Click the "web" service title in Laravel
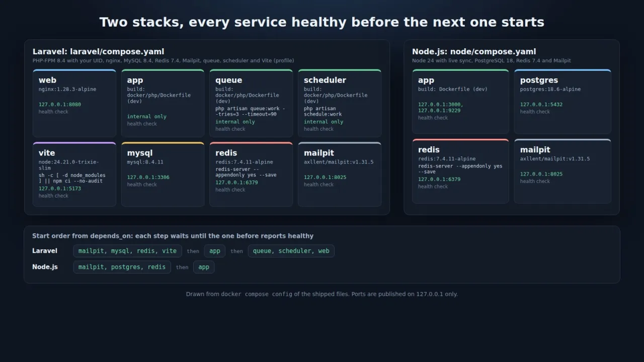This screenshot has width=644, height=362. pos(47,80)
